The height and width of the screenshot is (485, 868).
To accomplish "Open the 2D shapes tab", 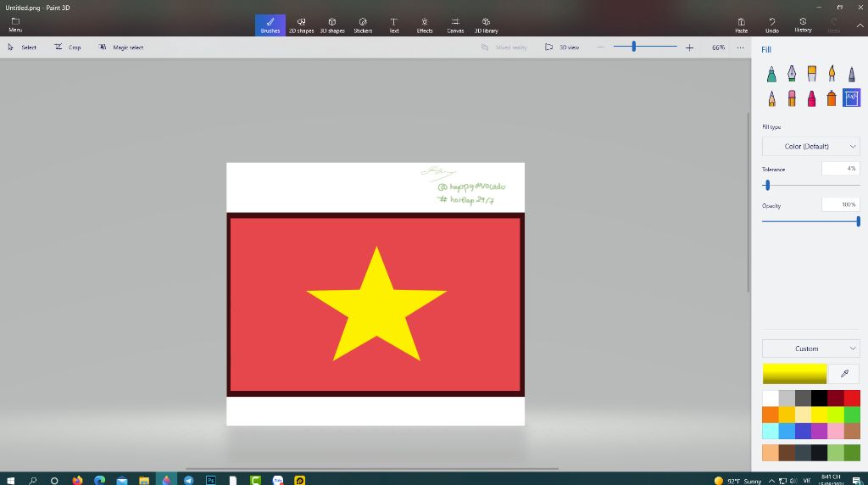I will (x=301, y=25).
